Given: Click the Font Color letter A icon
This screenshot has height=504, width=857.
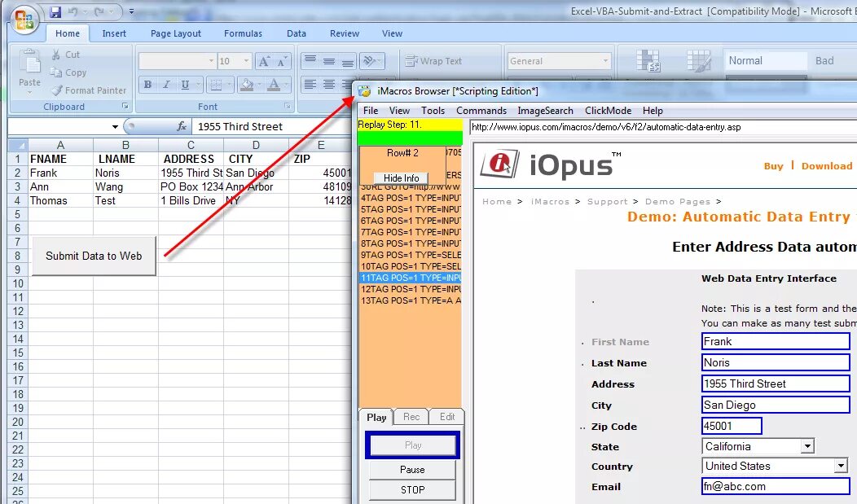Looking at the screenshot, I should (274, 85).
